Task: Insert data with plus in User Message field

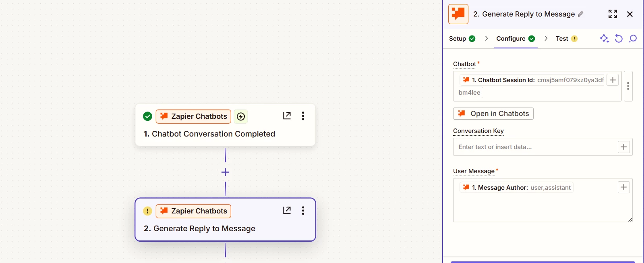Action: click(x=623, y=187)
